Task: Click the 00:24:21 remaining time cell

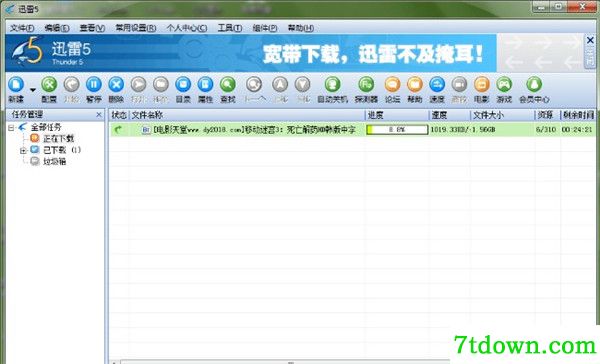Action: click(577, 130)
